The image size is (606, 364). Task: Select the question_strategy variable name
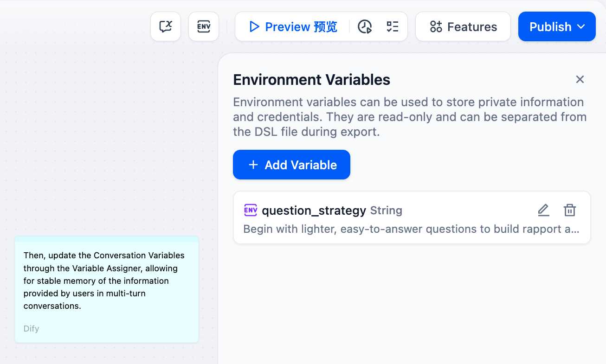tap(314, 211)
